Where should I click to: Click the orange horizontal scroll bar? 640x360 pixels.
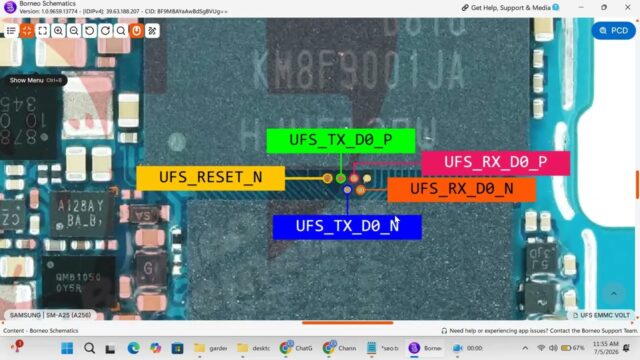pos(348,323)
